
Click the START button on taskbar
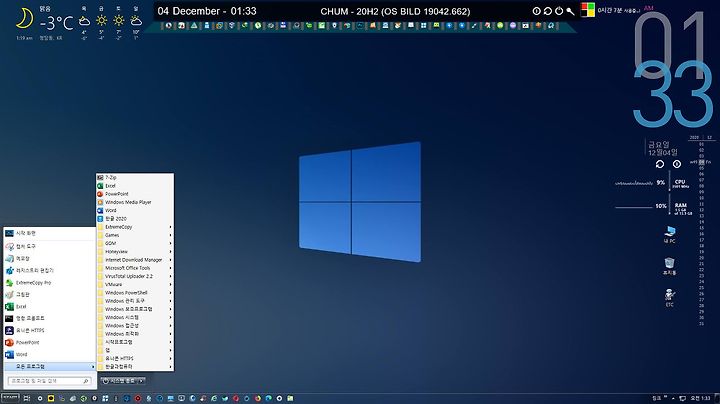pyautogui.click(x=10, y=398)
